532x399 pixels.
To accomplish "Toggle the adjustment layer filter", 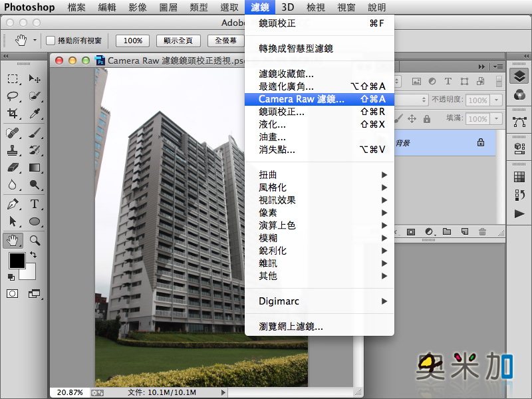I will tap(432, 81).
